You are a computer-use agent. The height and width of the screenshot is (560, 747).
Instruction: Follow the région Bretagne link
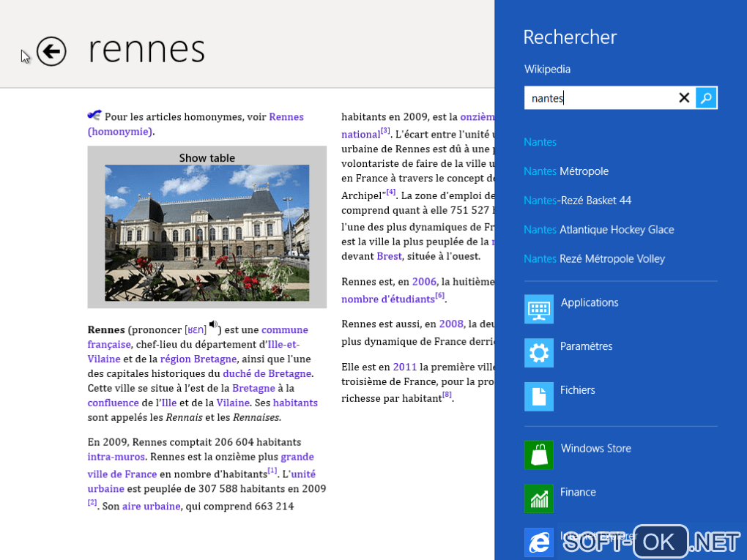click(198, 359)
